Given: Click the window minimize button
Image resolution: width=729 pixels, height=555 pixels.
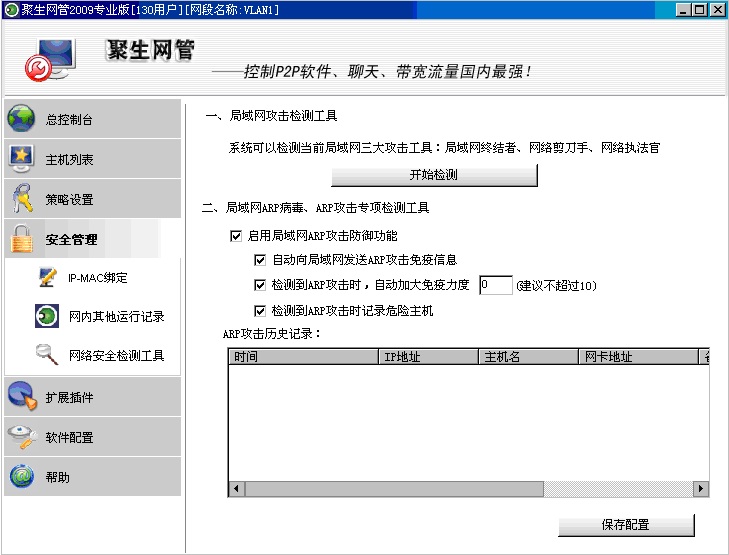Looking at the screenshot, I should (x=683, y=10).
